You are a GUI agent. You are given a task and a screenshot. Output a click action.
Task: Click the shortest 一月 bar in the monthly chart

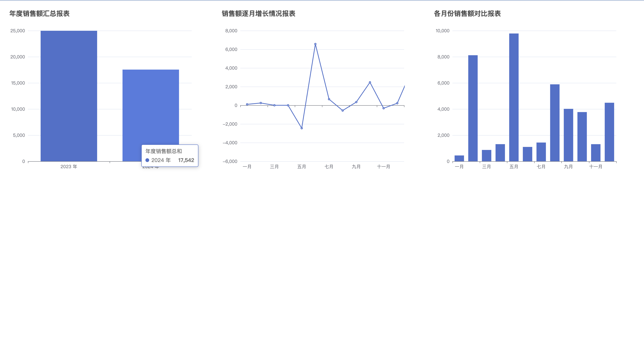459,158
